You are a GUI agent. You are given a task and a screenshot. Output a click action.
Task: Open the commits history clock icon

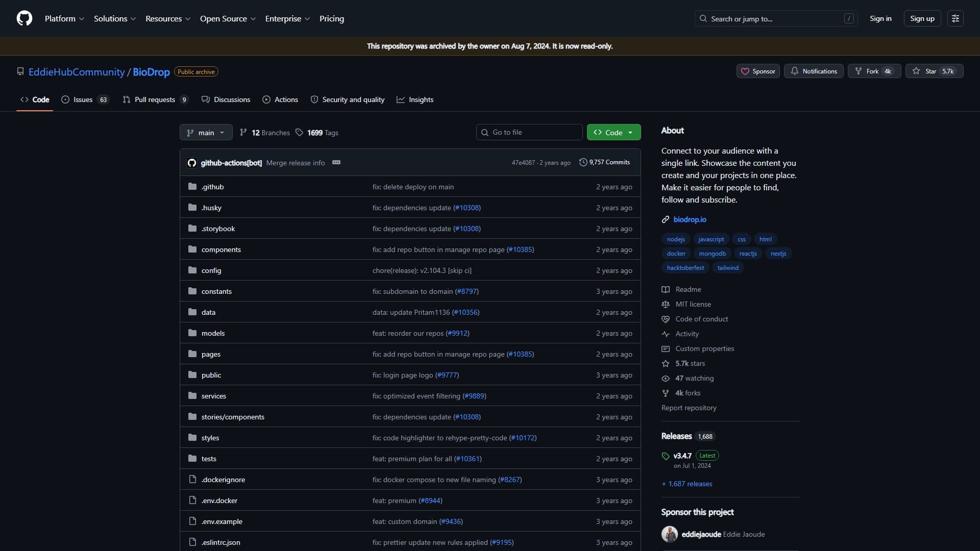[x=583, y=162]
